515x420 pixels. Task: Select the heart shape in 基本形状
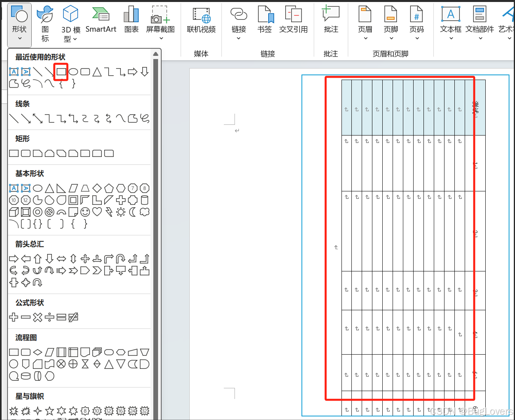(x=97, y=212)
